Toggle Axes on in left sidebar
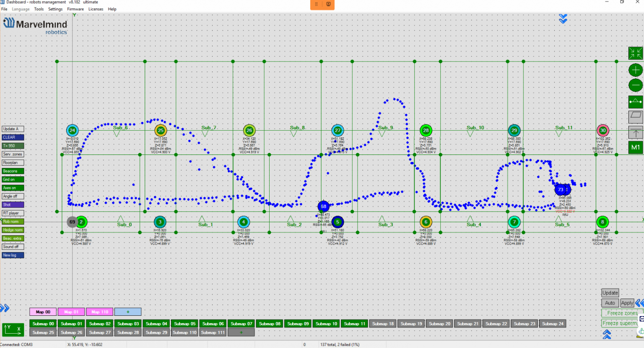The image size is (644, 348). coord(13,188)
